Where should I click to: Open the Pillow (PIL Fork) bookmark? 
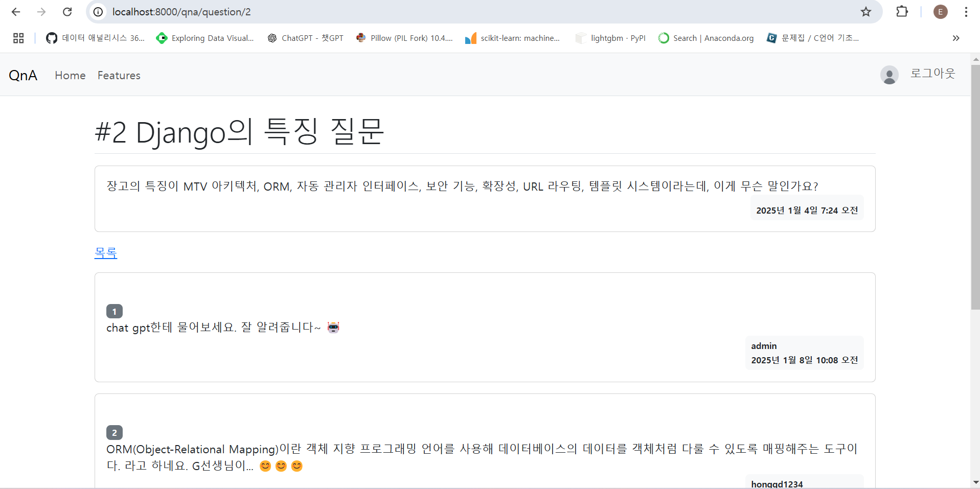(404, 38)
